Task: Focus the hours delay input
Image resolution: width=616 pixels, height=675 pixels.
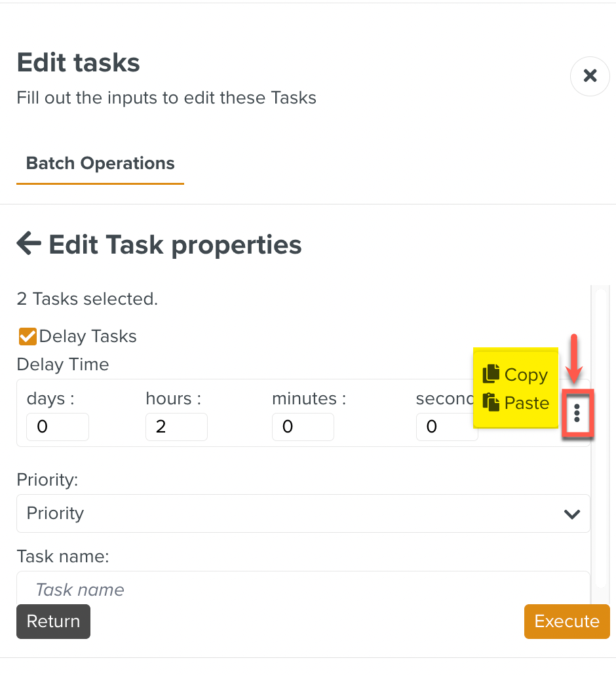Action: [176, 427]
